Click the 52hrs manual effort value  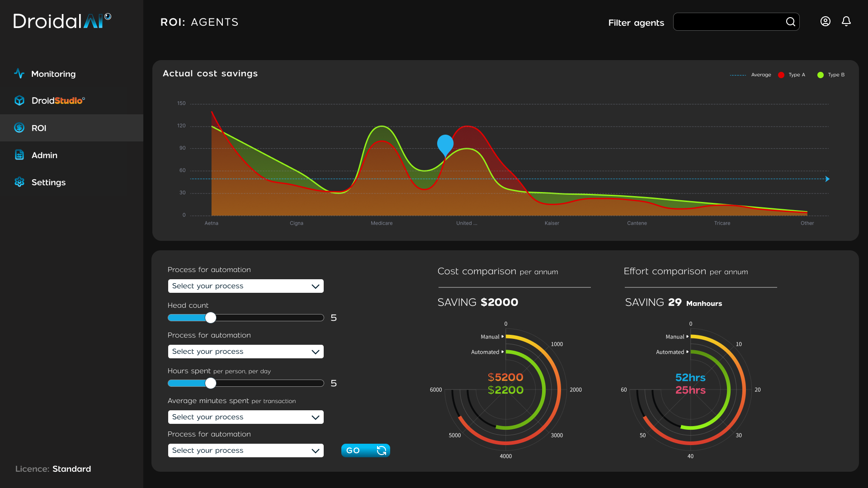pos(690,377)
